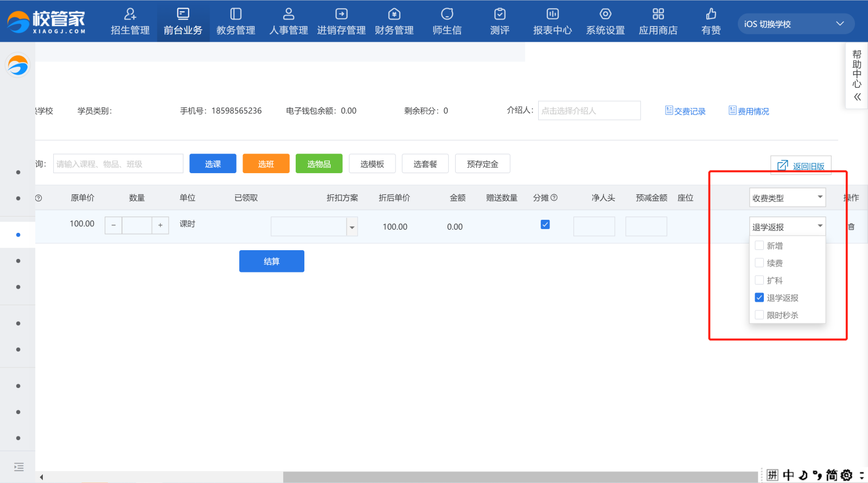Click the 中 language indicator in IME bar
The image size is (868, 483).
(x=788, y=475)
